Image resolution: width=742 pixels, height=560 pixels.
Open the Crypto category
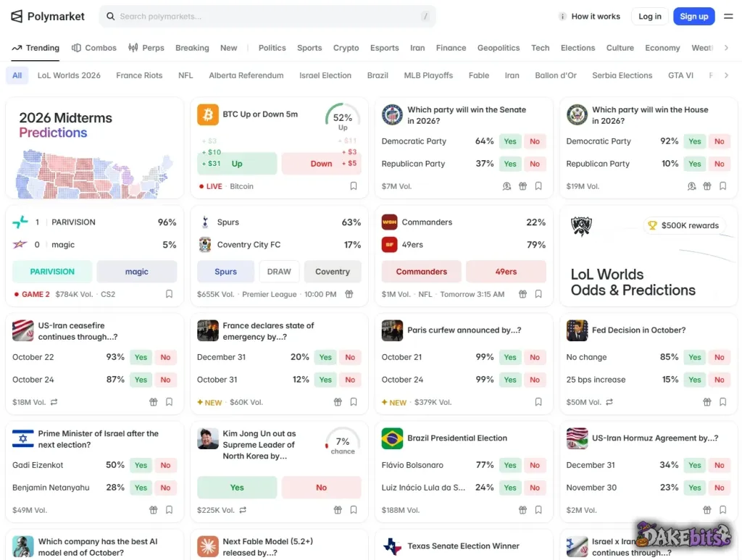tap(346, 48)
